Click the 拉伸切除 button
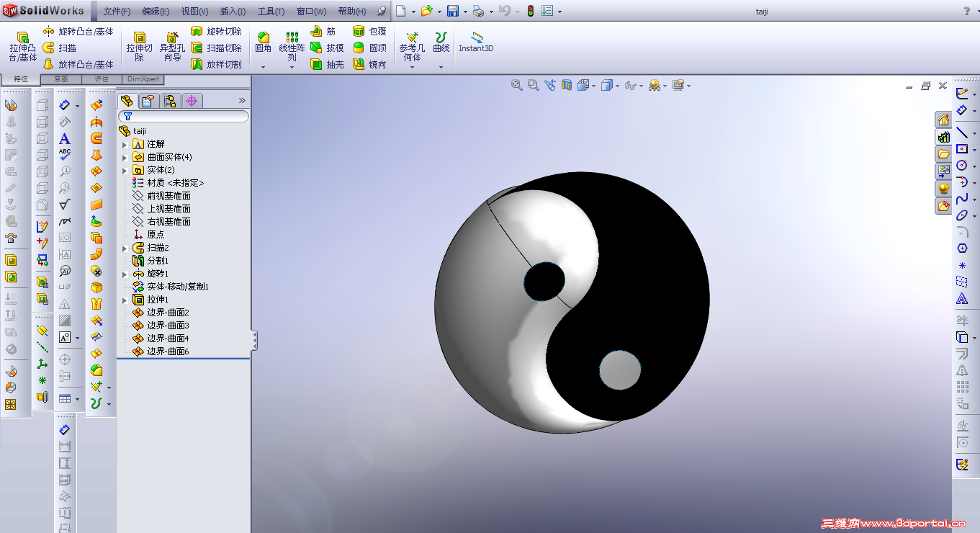 [140, 47]
